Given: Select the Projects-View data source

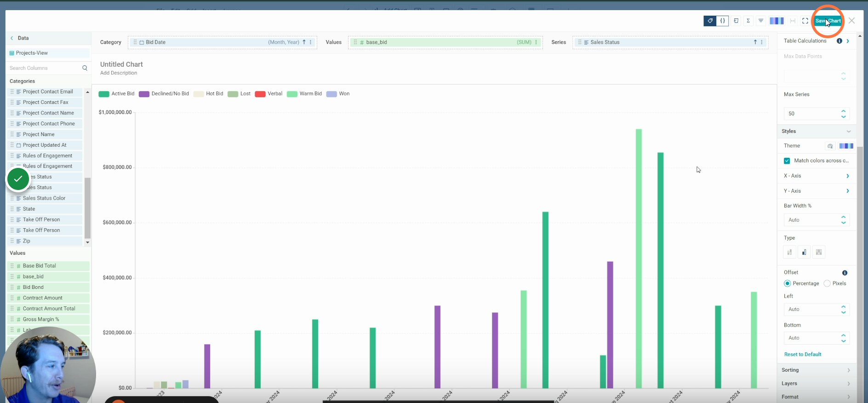Looking at the screenshot, I should point(48,53).
